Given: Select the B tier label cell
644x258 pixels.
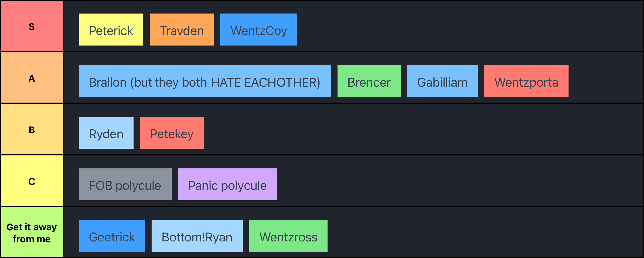Looking at the screenshot, I should [x=32, y=129].
